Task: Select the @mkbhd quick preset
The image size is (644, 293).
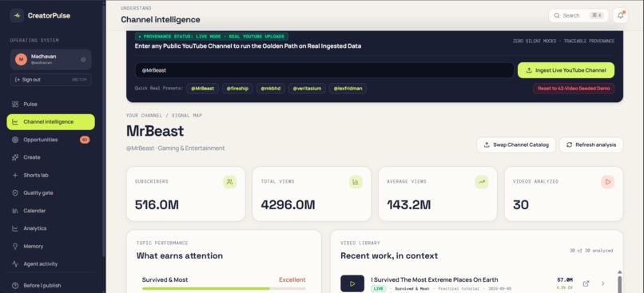Action: 271,89
